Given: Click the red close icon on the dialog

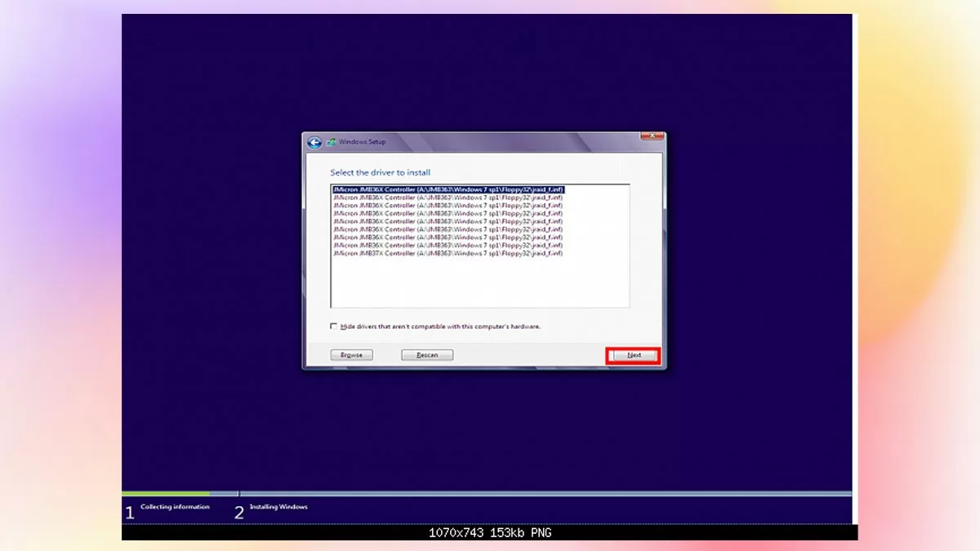Looking at the screenshot, I should [x=651, y=136].
